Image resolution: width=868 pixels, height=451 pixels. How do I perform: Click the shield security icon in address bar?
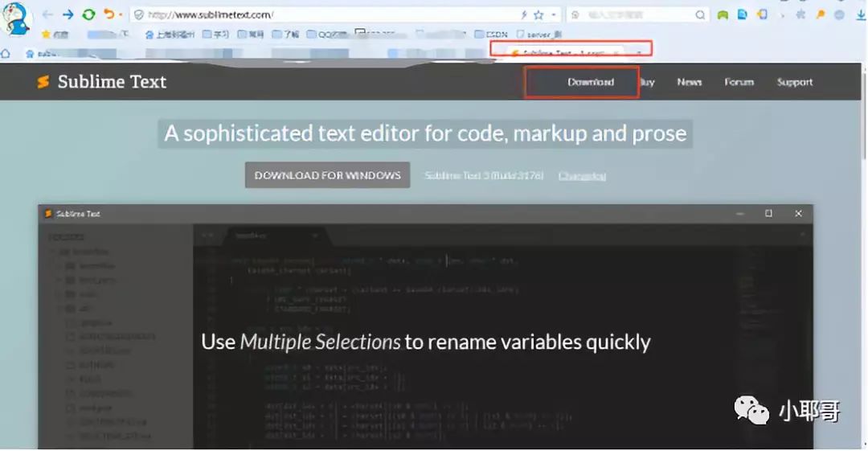pyautogui.click(x=139, y=15)
